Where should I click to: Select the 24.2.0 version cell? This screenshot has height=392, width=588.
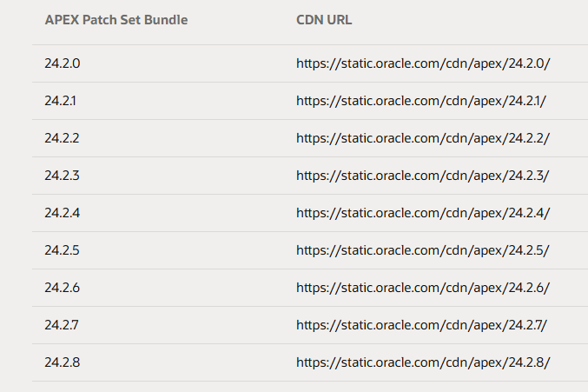point(63,63)
